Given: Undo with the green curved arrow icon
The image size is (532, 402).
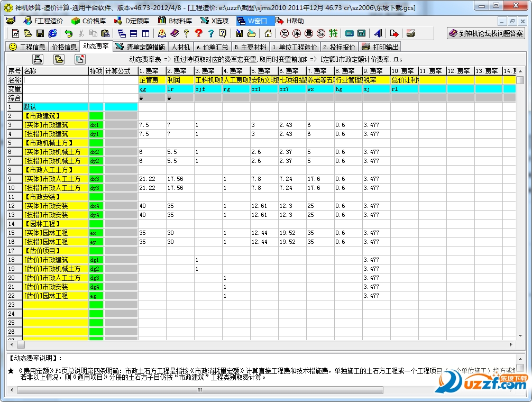Looking at the screenshot, I should pyautogui.click(x=69, y=33).
